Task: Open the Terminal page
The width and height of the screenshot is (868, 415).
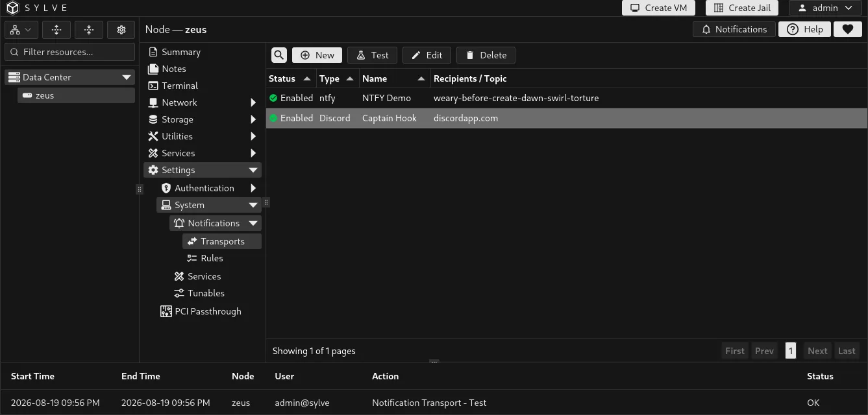Action: pos(180,86)
